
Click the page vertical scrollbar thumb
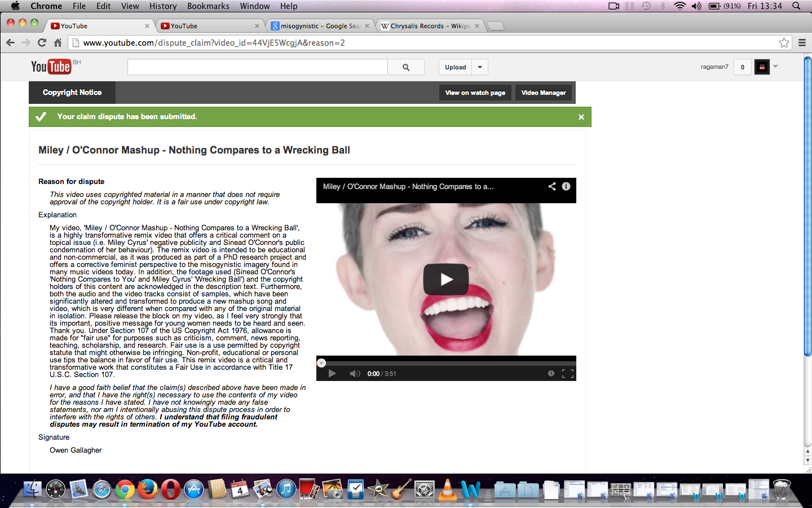807,206
